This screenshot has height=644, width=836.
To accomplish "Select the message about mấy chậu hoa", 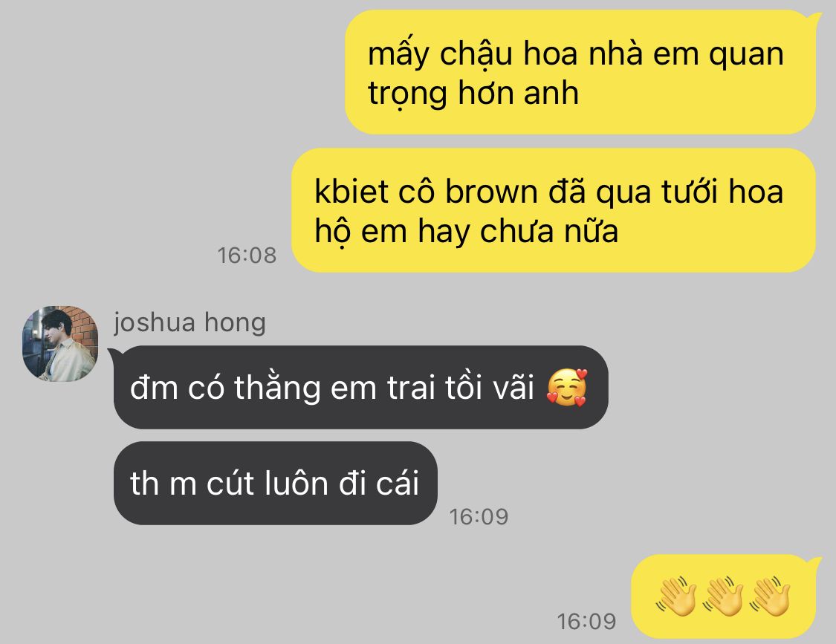I will tap(580, 72).
